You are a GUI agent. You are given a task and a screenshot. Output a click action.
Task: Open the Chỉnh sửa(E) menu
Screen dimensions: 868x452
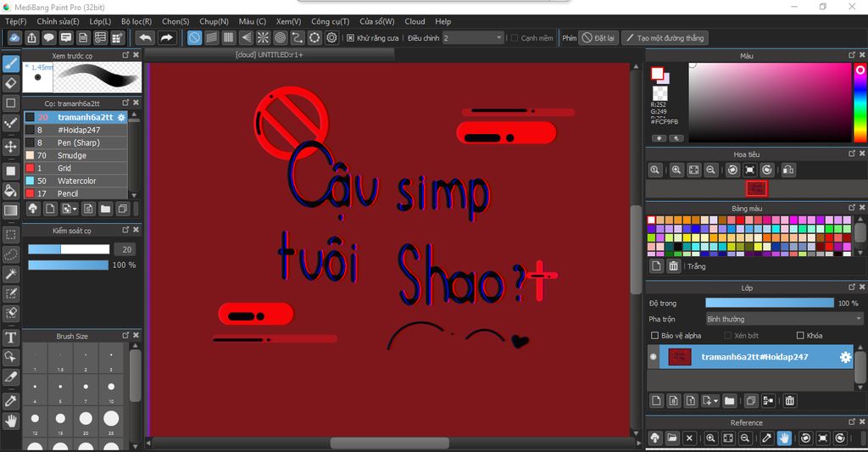58,21
